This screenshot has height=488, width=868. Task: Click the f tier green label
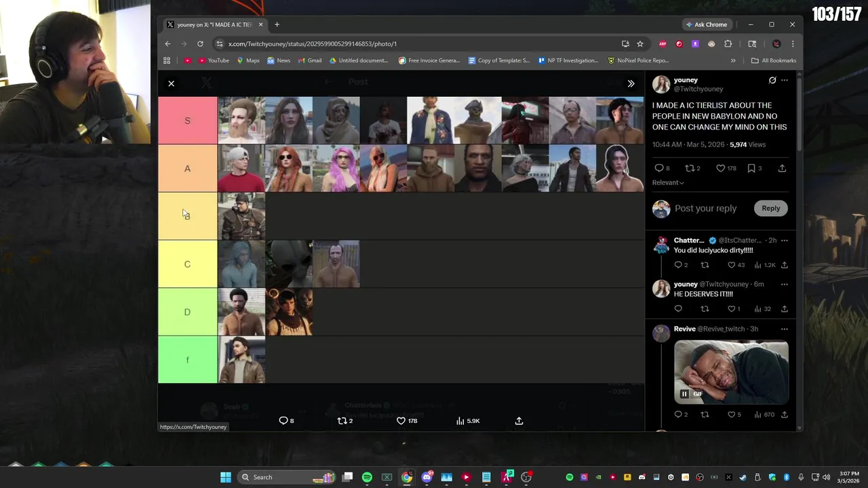(188, 360)
